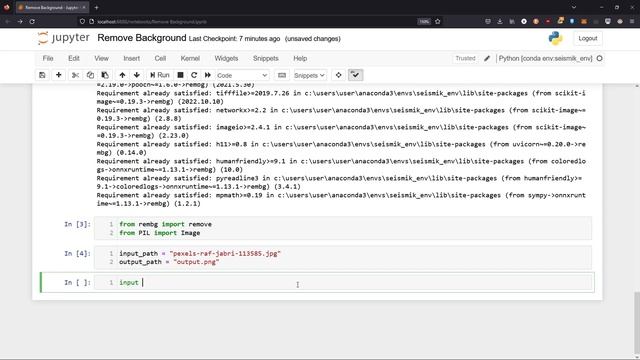This screenshot has width=640, height=360.
Task: Restart kernel and run all cells
Action: pyautogui.click(x=208, y=75)
